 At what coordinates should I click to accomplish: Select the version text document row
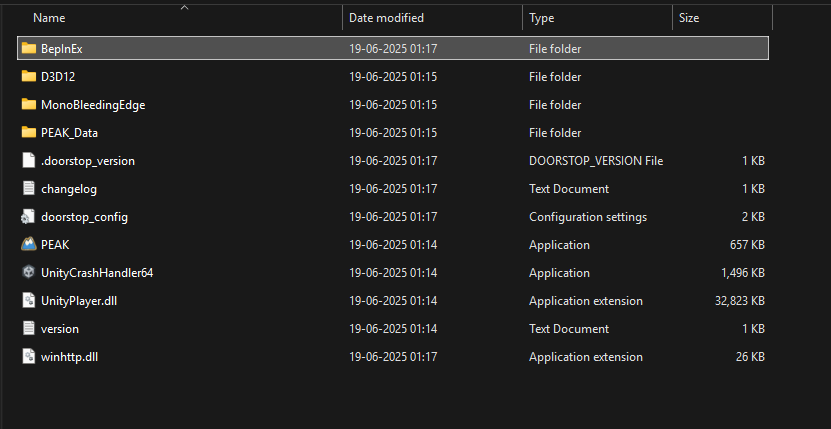393,329
